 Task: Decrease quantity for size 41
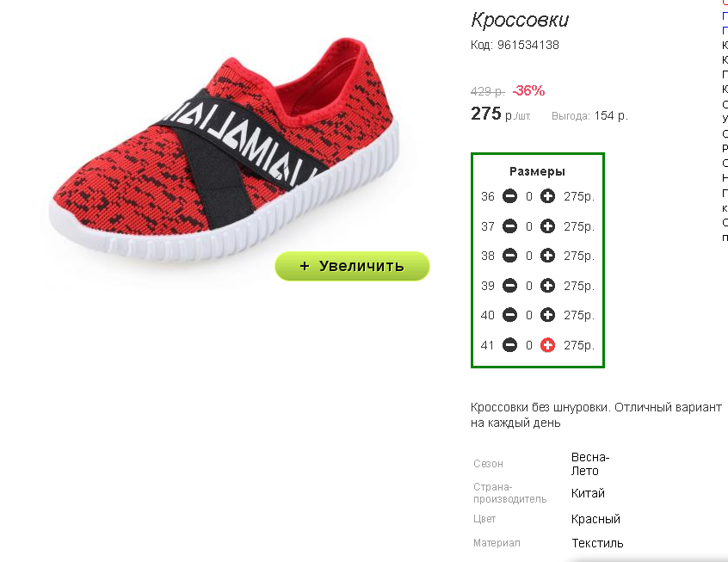point(509,345)
